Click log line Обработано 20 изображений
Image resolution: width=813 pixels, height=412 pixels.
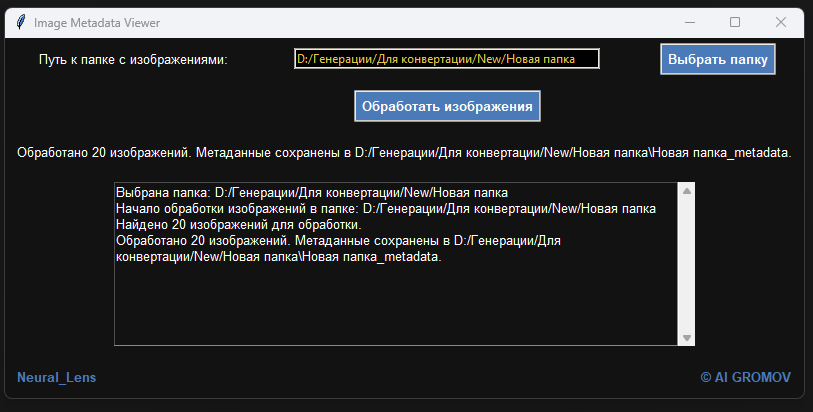pos(338,249)
